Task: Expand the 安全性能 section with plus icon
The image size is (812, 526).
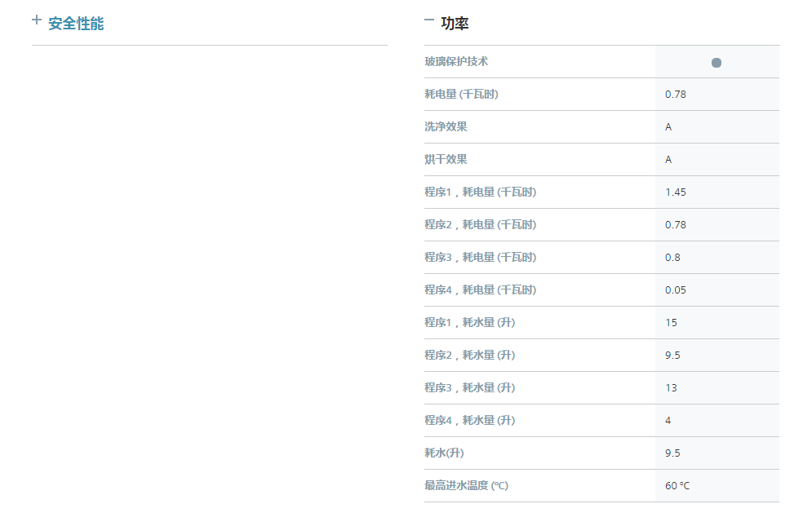Action: (x=36, y=20)
